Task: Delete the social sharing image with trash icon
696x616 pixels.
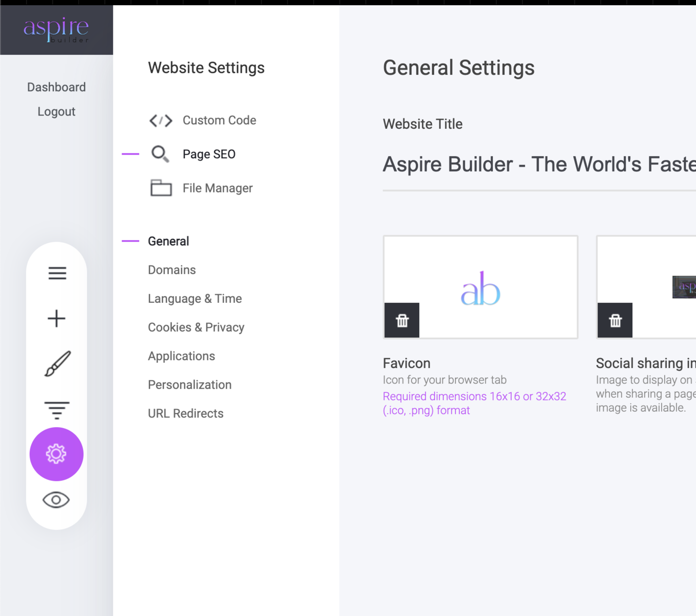Action: click(615, 320)
